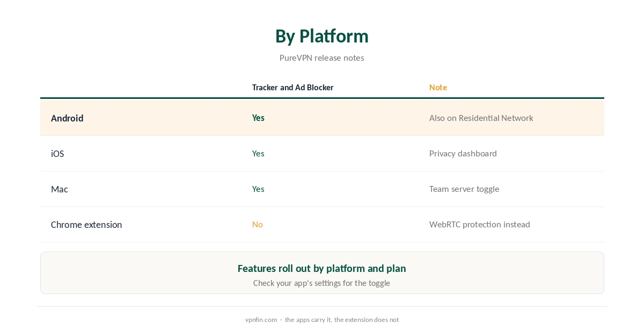
Task: Click the 'Team server toggle' note
Action: [464, 189]
